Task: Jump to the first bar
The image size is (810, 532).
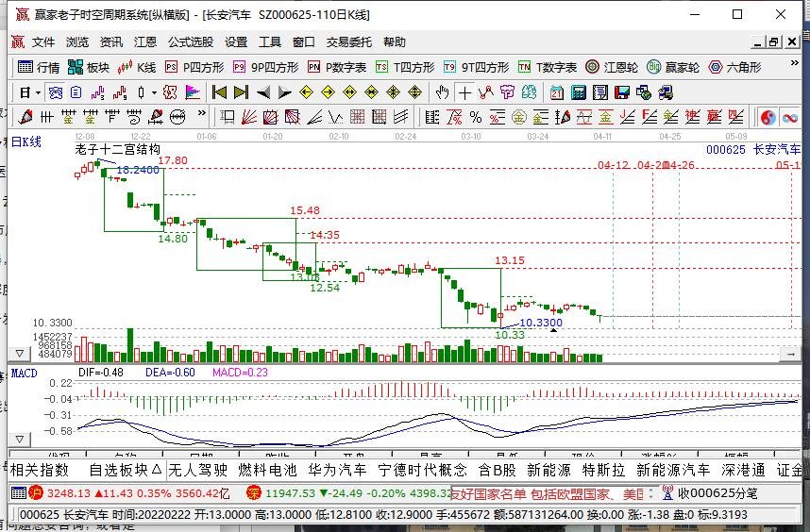Action: (220, 92)
